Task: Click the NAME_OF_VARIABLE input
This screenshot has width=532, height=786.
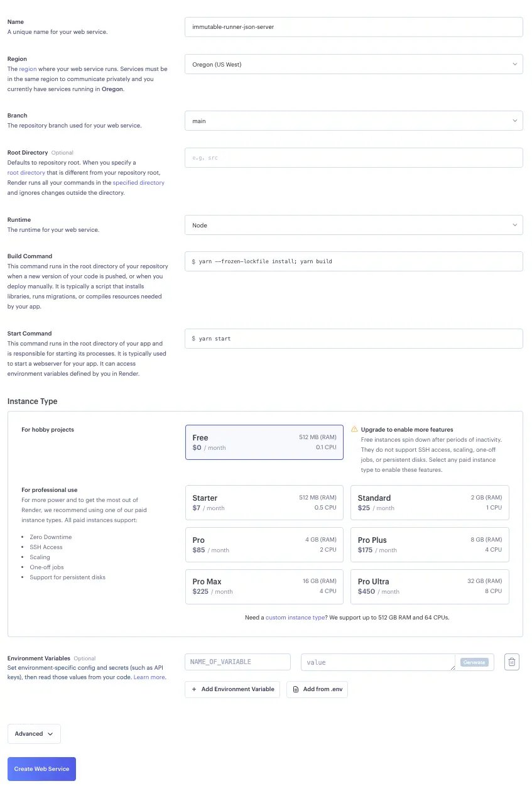Action: coord(237,662)
